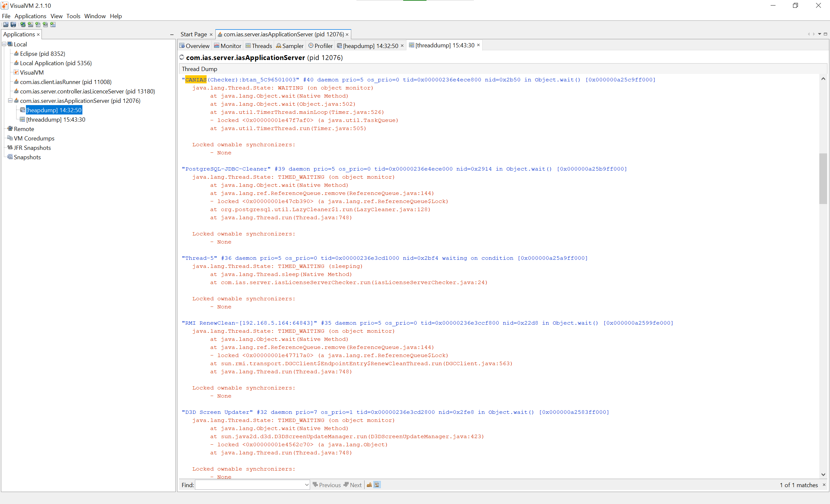Minimize the Applications panel
830x504 pixels.
coord(172,35)
